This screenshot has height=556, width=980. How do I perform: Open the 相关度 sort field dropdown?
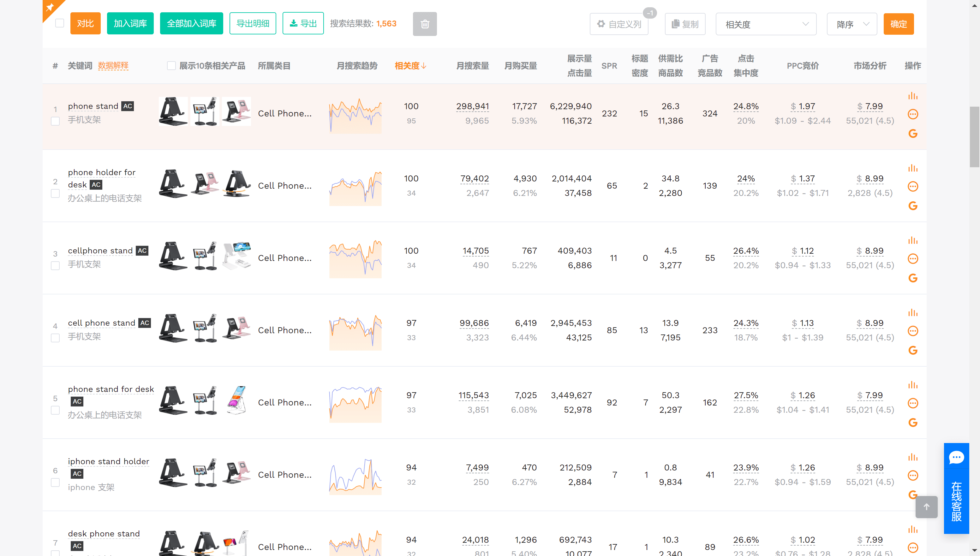pos(766,24)
